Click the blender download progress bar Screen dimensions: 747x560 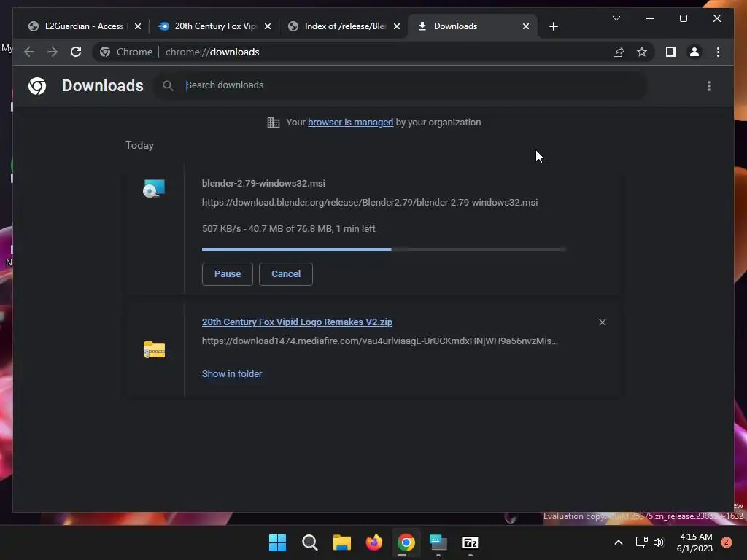click(384, 249)
